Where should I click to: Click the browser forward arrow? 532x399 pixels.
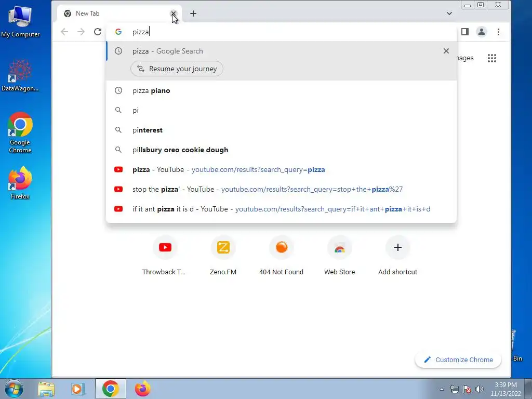81,32
